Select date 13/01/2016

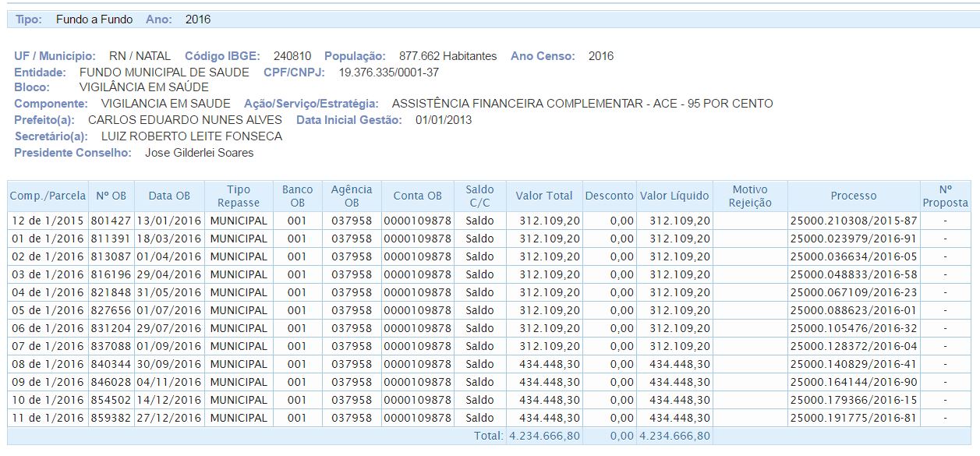tap(169, 221)
